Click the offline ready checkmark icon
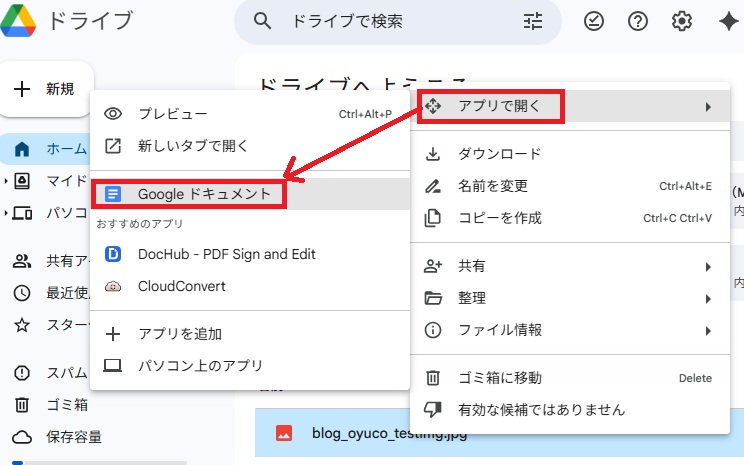 (594, 22)
